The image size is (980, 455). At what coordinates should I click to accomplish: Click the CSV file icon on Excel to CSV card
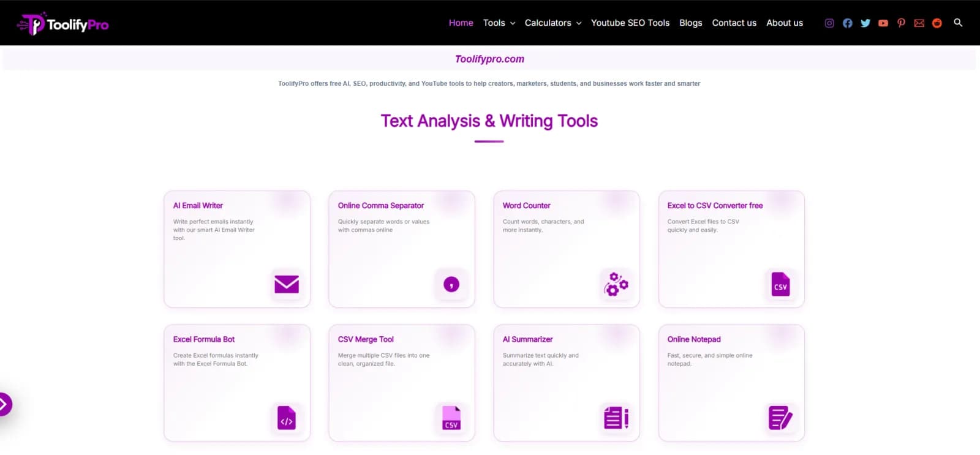780,284
